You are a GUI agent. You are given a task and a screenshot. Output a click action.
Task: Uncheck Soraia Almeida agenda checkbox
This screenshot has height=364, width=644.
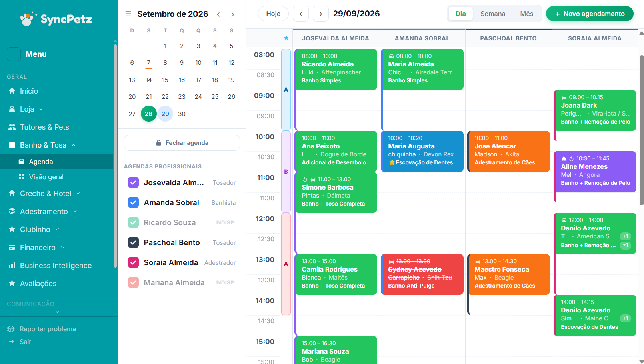(133, 262)
